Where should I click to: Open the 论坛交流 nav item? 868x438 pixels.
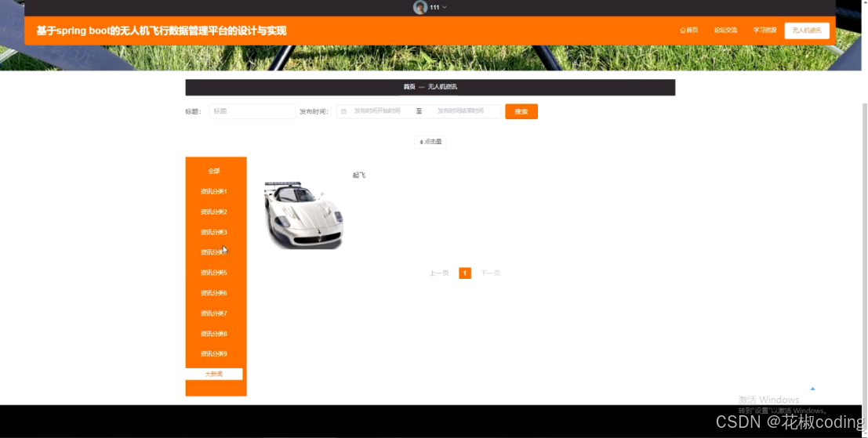725,31
